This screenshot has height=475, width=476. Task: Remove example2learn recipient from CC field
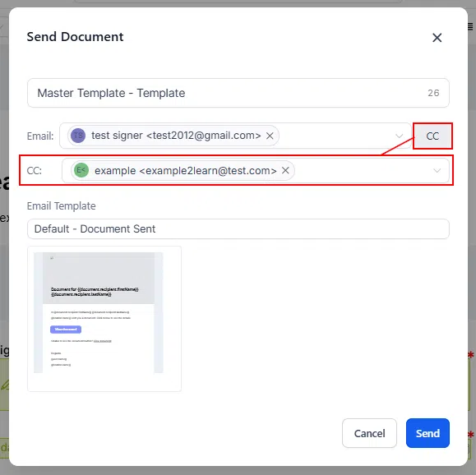click(x=285, y=170)
